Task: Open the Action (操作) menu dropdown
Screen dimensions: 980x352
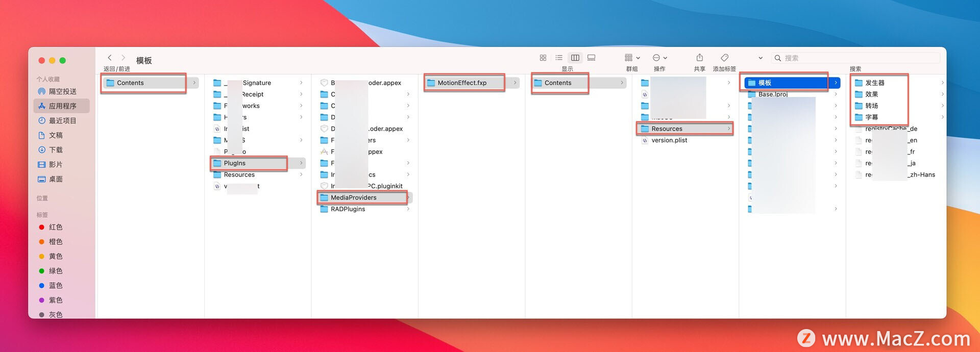Action: tap(660, 58)
